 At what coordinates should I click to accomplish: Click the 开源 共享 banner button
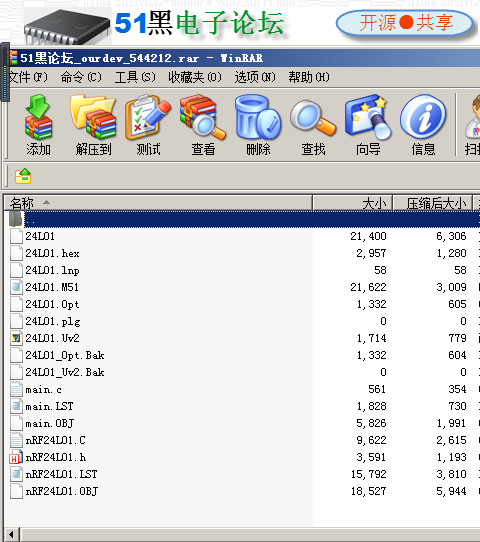pyautogui.click(x=405, y=23)
